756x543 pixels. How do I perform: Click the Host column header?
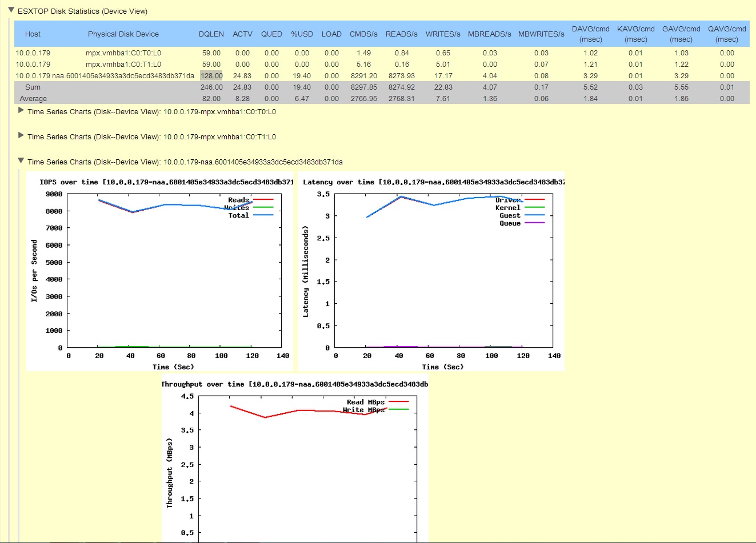click(x=33, y=34)
